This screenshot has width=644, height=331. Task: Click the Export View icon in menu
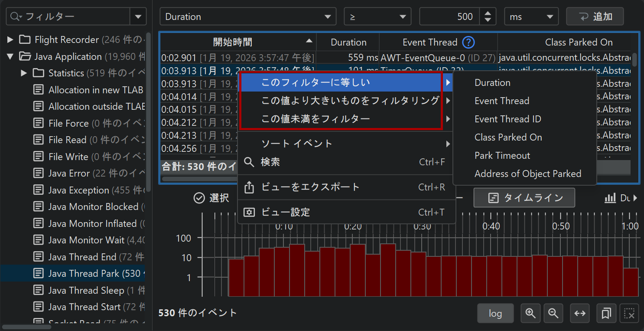pos(249,187)
